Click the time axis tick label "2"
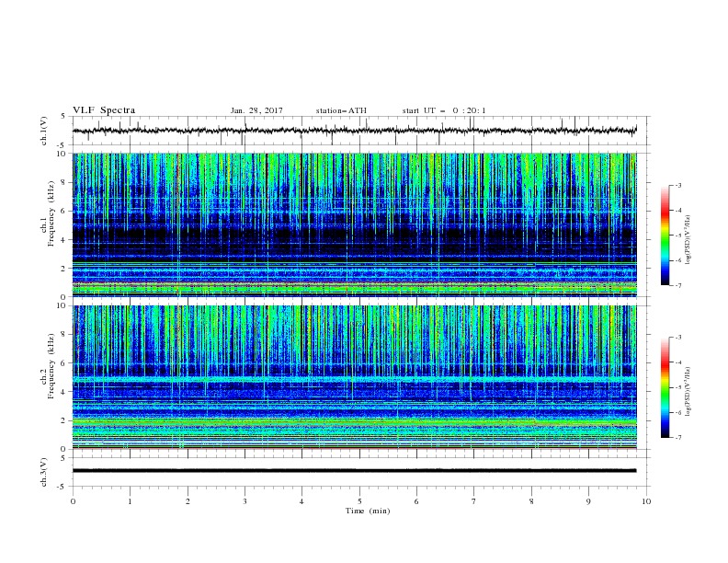 click(188, 501)
